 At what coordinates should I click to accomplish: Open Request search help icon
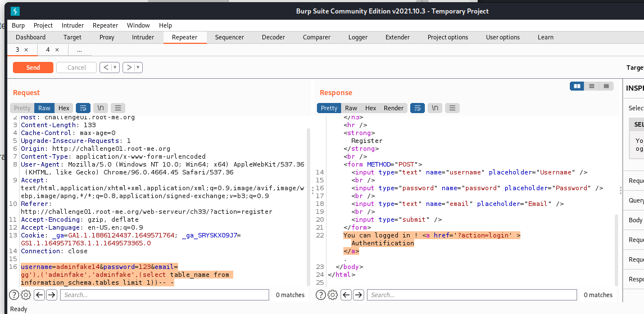[14, 295]
